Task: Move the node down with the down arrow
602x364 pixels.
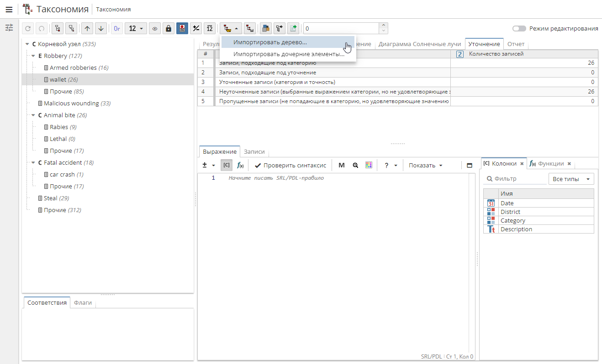Action: [x=101, y=28]
